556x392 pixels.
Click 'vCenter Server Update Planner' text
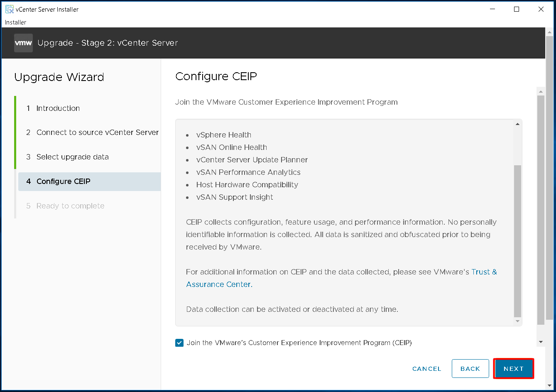click(252, 160)
